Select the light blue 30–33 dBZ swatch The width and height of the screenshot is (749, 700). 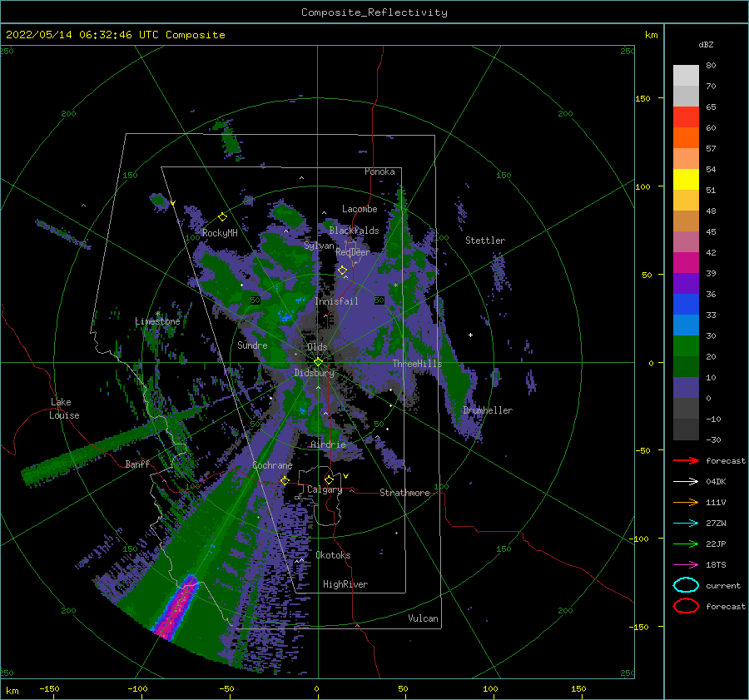(x=686, y=325)
